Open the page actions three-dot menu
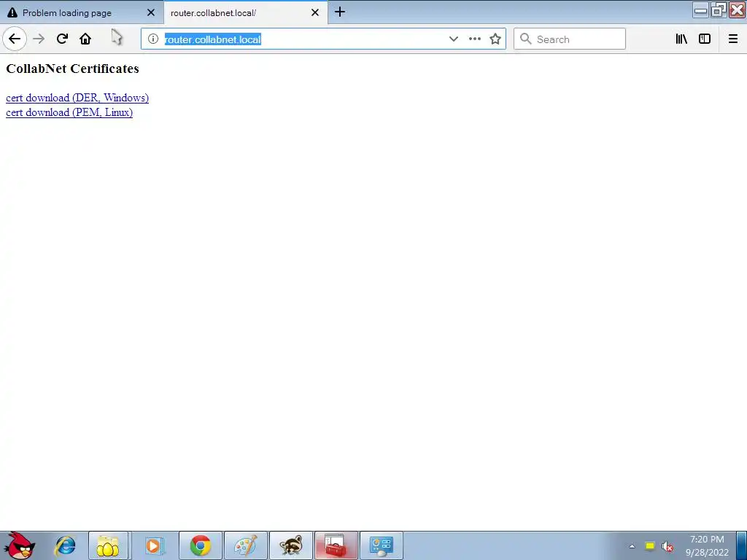This screenshot has height=560, width=747. point(474,39)
